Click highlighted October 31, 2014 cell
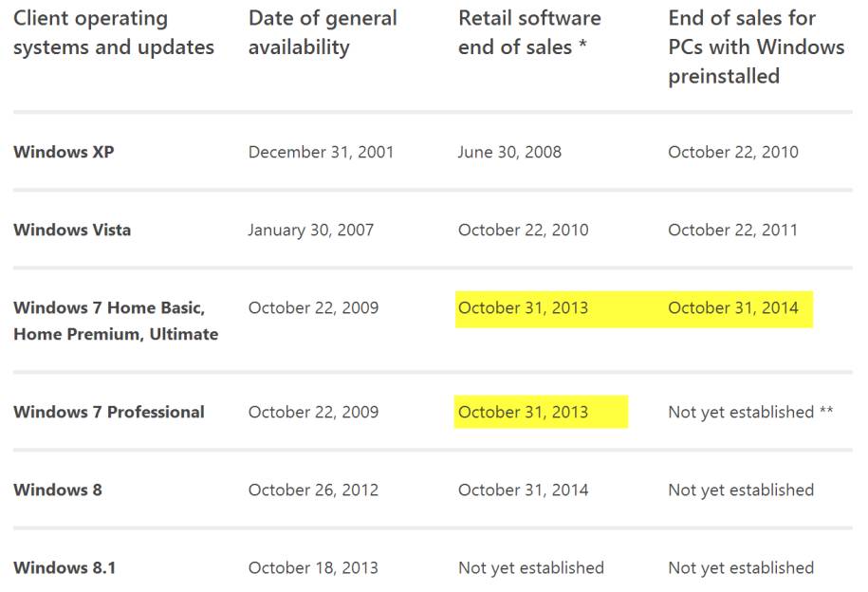 coord(732,307)
